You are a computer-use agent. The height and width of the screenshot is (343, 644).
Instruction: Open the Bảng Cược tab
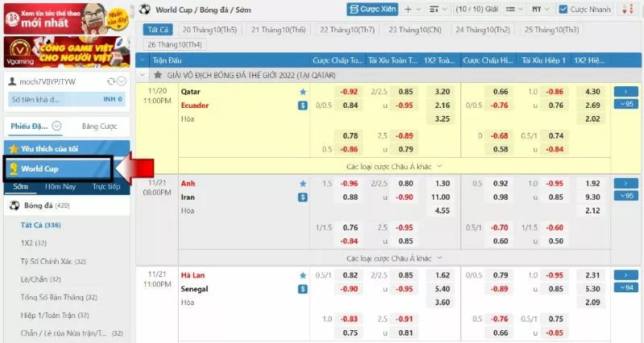tap(100, 126)
